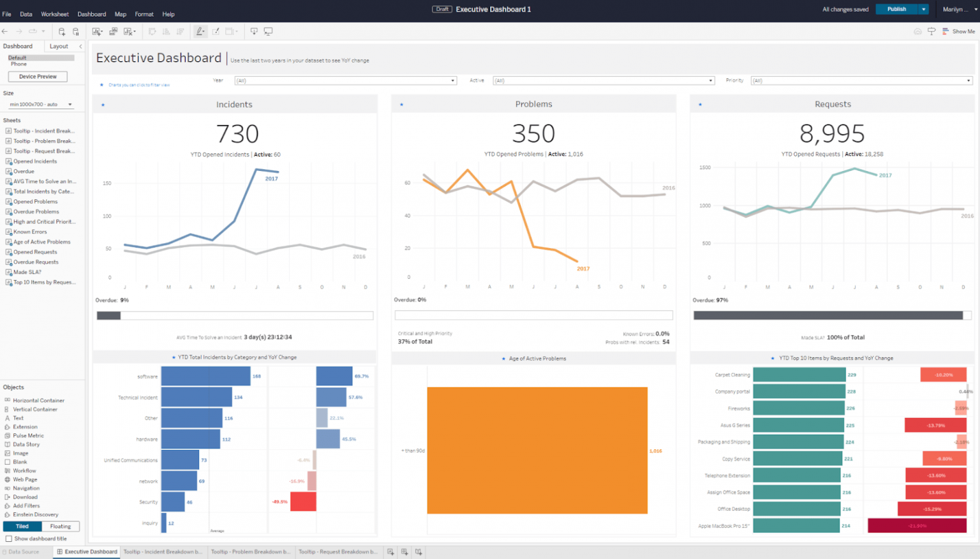
Task: Open the Year filter dropdown
Action: [x=453, y=80]
